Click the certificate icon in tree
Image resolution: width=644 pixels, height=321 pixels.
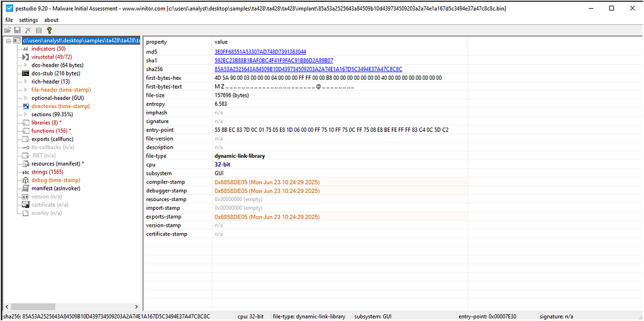tap(25, 205)
